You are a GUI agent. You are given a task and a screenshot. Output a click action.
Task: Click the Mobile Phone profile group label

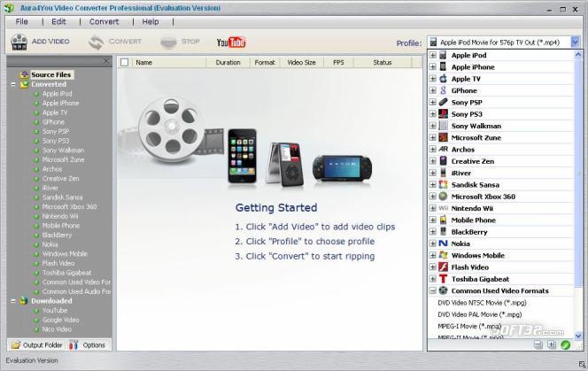pos(474,220)
